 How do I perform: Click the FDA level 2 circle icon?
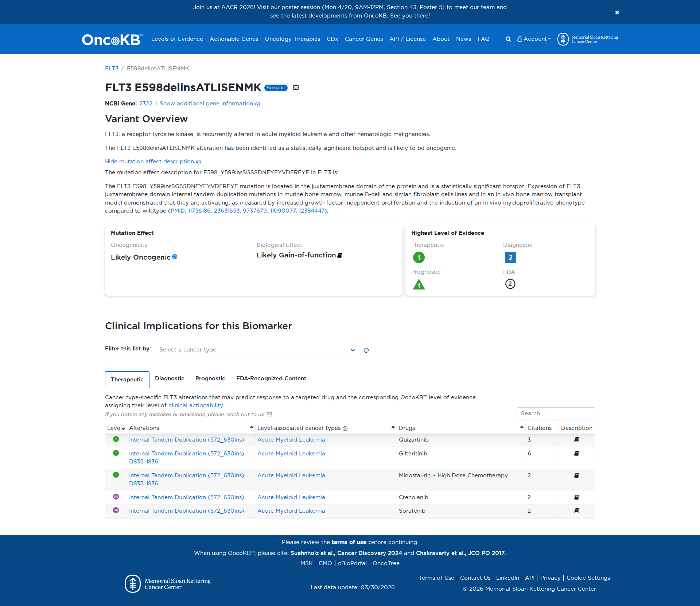click(510, 284)
